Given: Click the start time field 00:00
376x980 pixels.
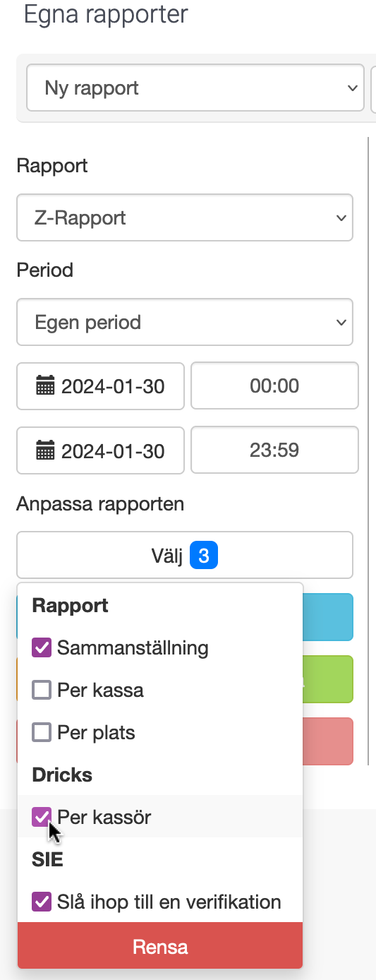Looking at the screenshot, I should click(x=274, y=386).
